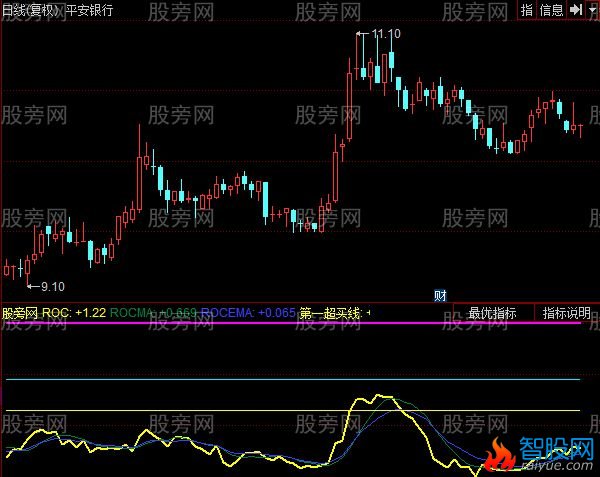Open the 指标说明 tab

(x=567, y=313)
